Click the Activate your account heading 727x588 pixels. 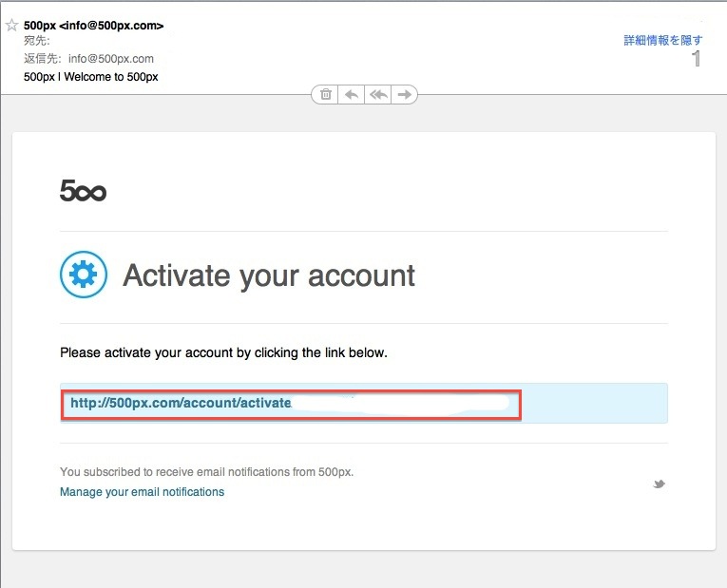click(x=269, y=275)
